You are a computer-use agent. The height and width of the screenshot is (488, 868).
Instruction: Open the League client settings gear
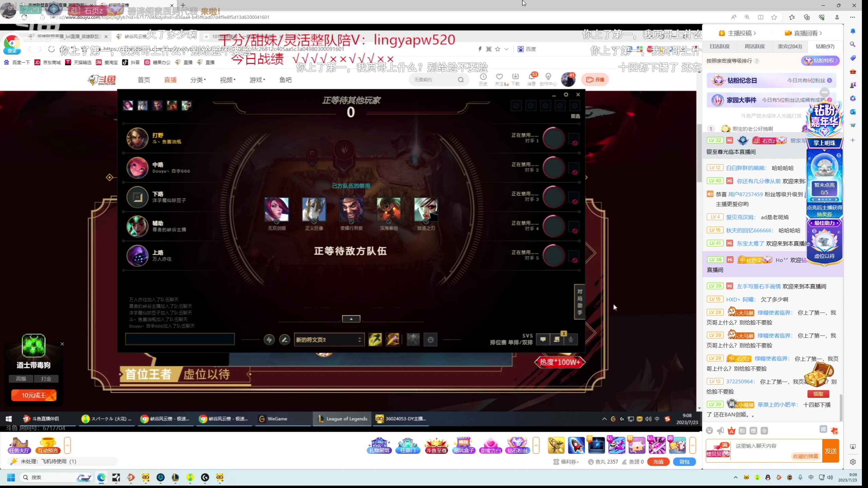point(566,95)
